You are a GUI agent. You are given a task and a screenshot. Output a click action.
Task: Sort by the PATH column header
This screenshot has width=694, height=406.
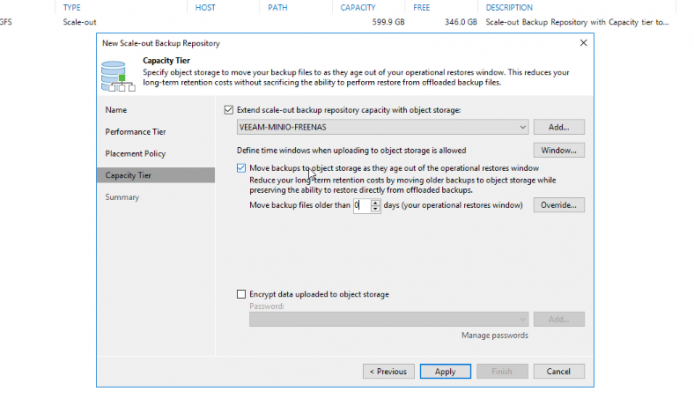pos(278,8)
